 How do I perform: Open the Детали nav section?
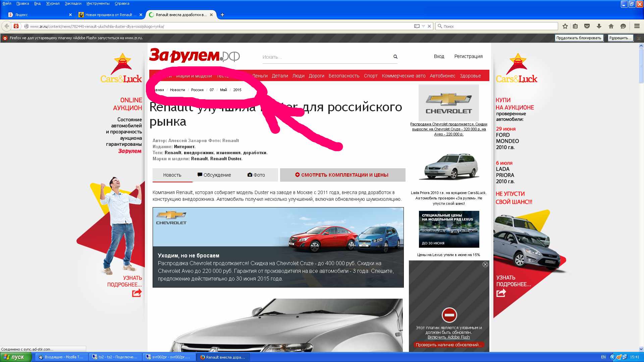[280, 76]
